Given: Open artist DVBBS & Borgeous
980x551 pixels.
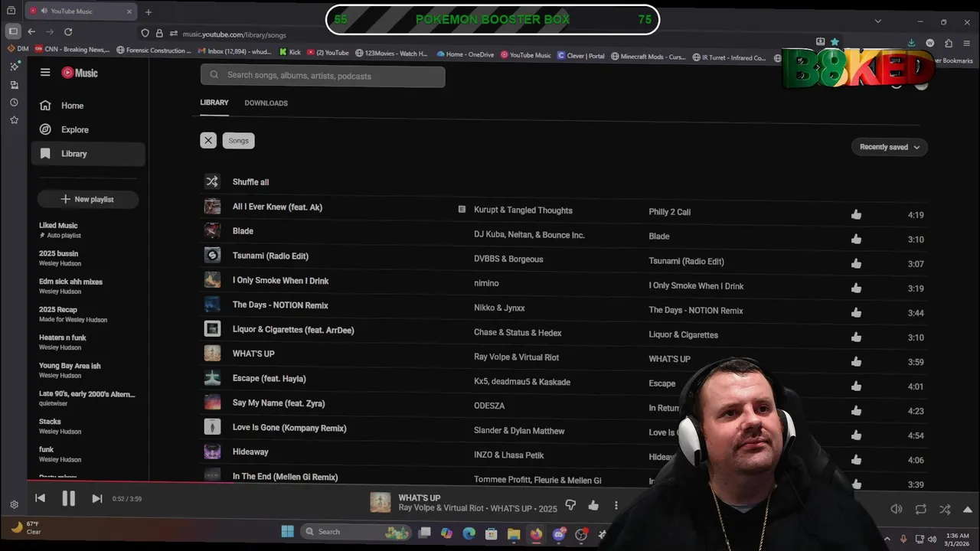Looking at the screenshot, I should point(508,259).
